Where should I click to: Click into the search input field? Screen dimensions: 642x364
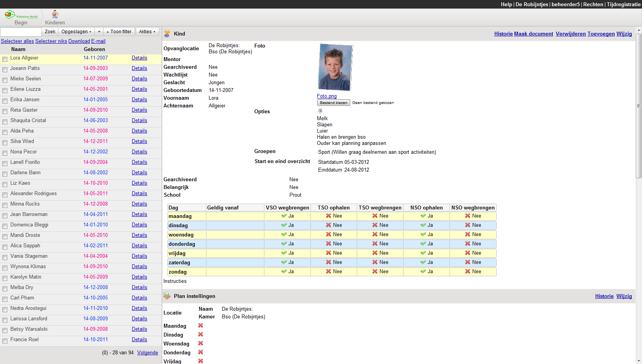pyautogui.click(x=21, y=32)
